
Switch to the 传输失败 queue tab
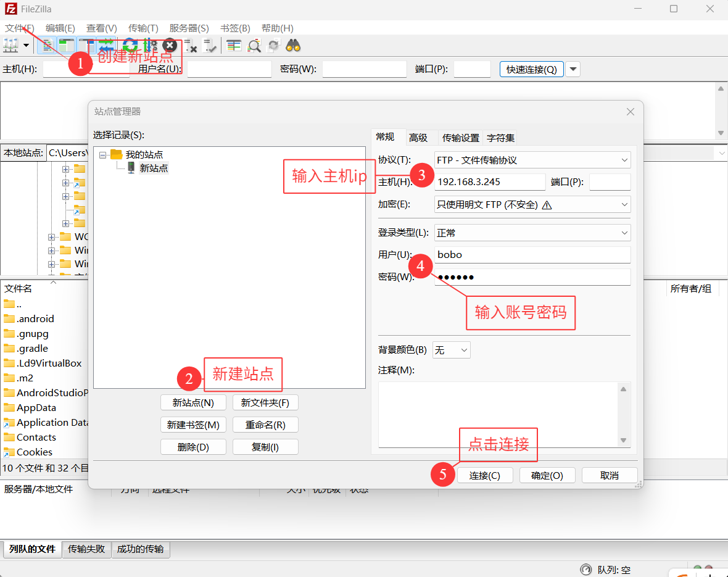coord(86,549)
